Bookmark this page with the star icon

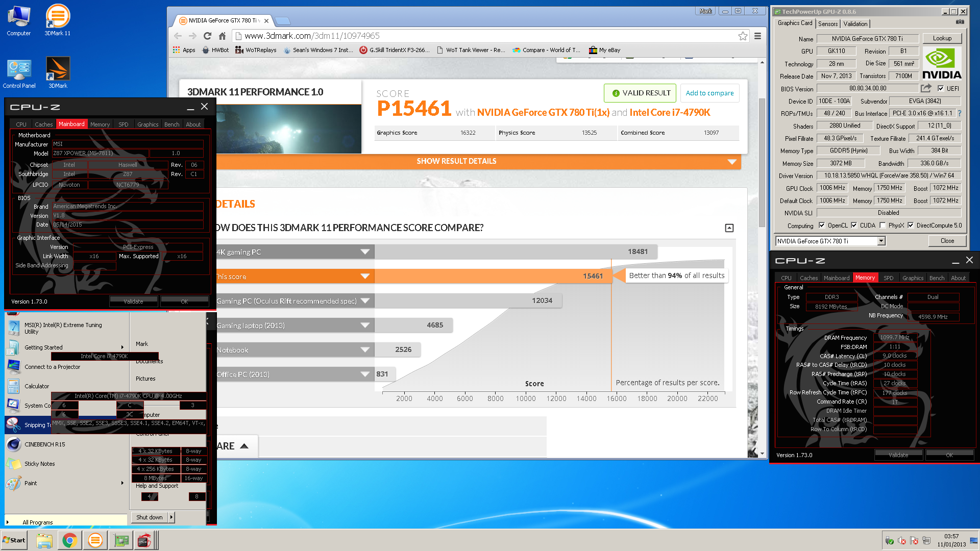pyautogui.click(x=743, y=36)
